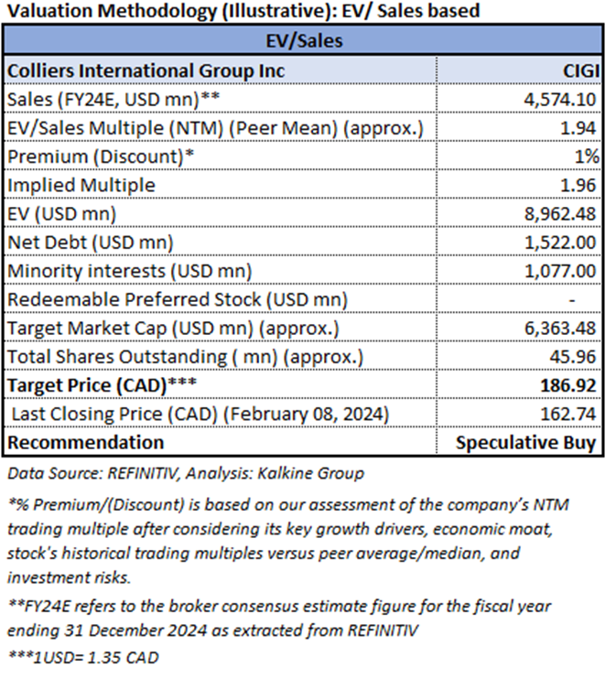Click the EV/Sales header cell
The image size is (616, 679).
(303, 40)
